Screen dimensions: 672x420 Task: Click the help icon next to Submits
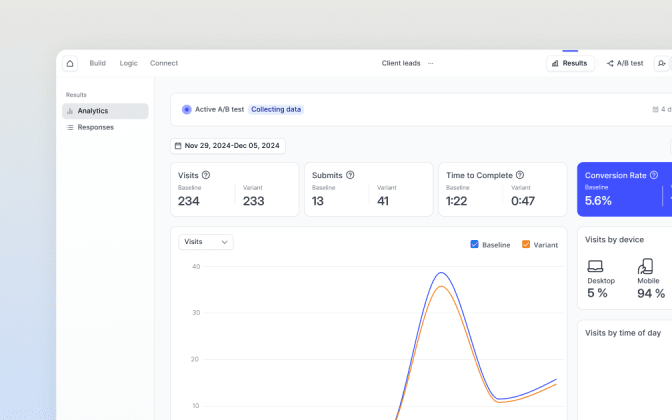(x=350, y=175)
